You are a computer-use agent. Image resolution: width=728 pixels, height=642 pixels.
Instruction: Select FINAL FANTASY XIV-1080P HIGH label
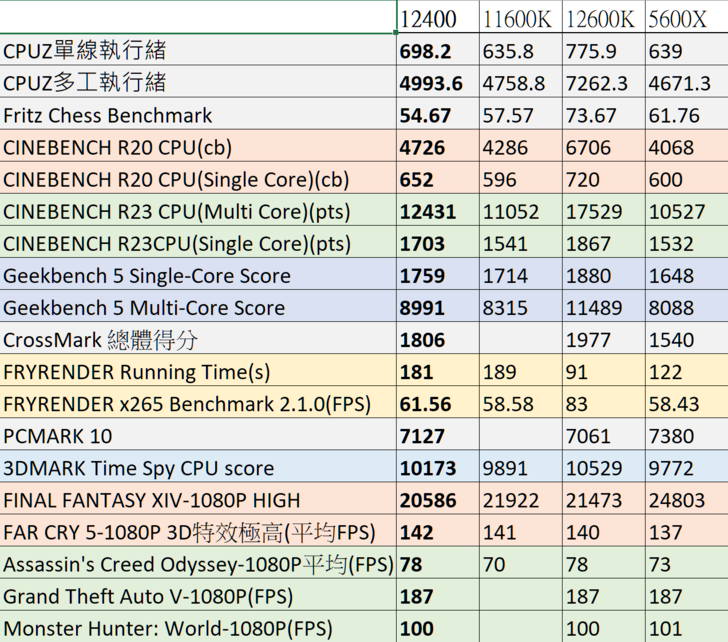[198, 498]
